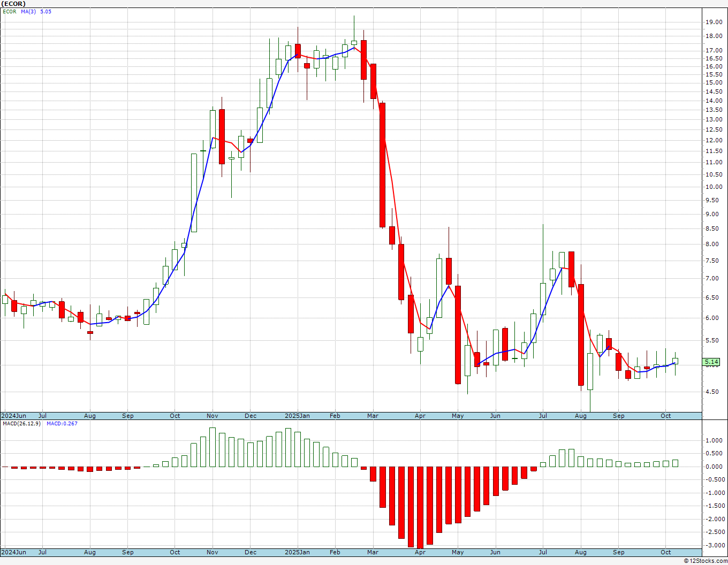Select the MACD:0.267 value label

[x=62, y=423]
